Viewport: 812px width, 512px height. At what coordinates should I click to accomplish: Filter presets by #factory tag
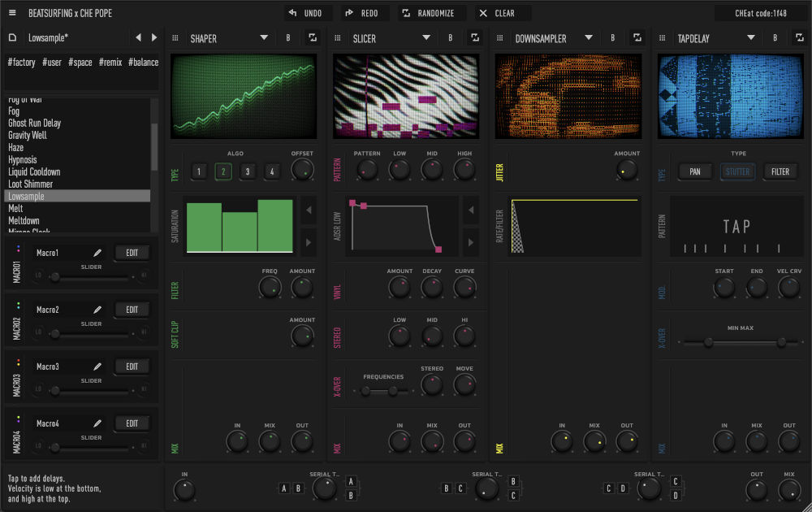pyautogui.click(x=22, y=62)
